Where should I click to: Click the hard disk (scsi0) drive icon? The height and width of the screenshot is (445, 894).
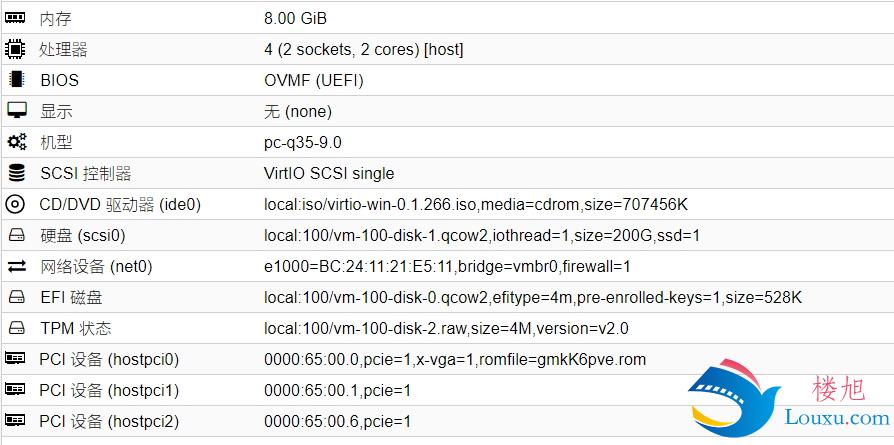(x=17, y=234)
